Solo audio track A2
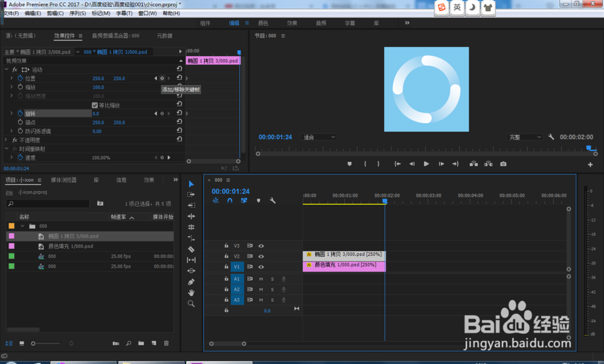Screen dimensions: 604x364 pyautogui.click(x=272, y=289)
